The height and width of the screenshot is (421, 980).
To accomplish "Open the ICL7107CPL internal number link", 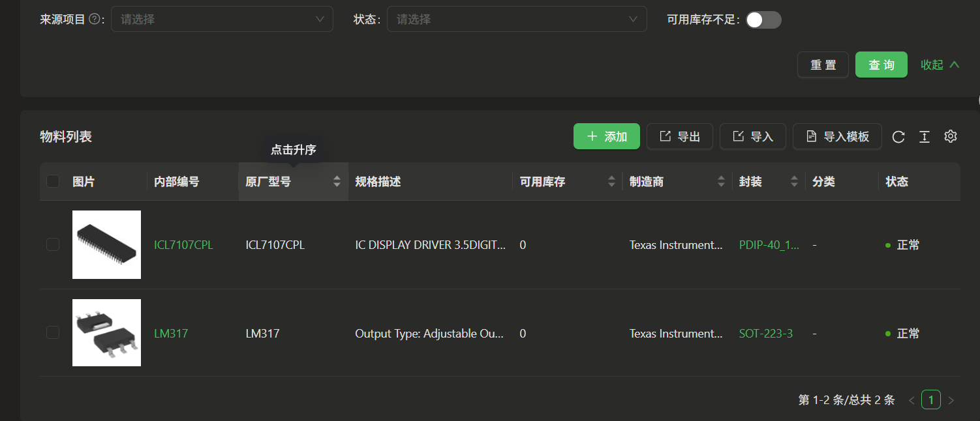I will click(x=183, y=245).
